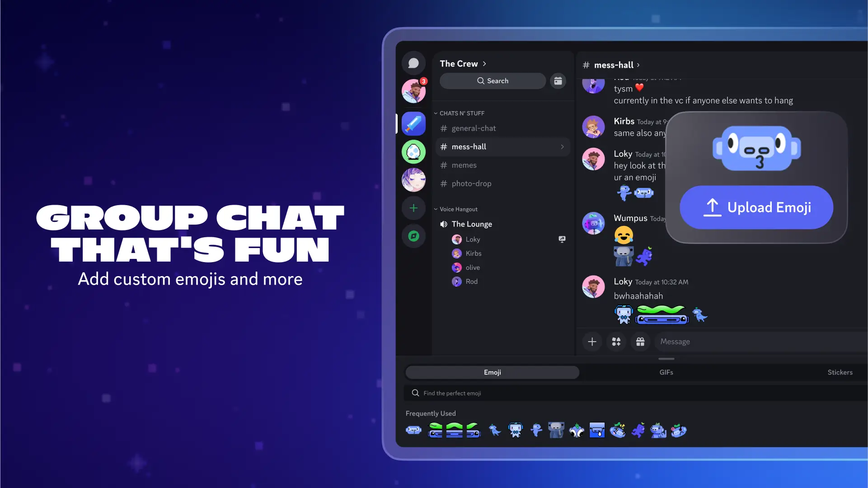
Task: Click Loky's avatar in The Lounge voice channel
Action: (457, 238)
